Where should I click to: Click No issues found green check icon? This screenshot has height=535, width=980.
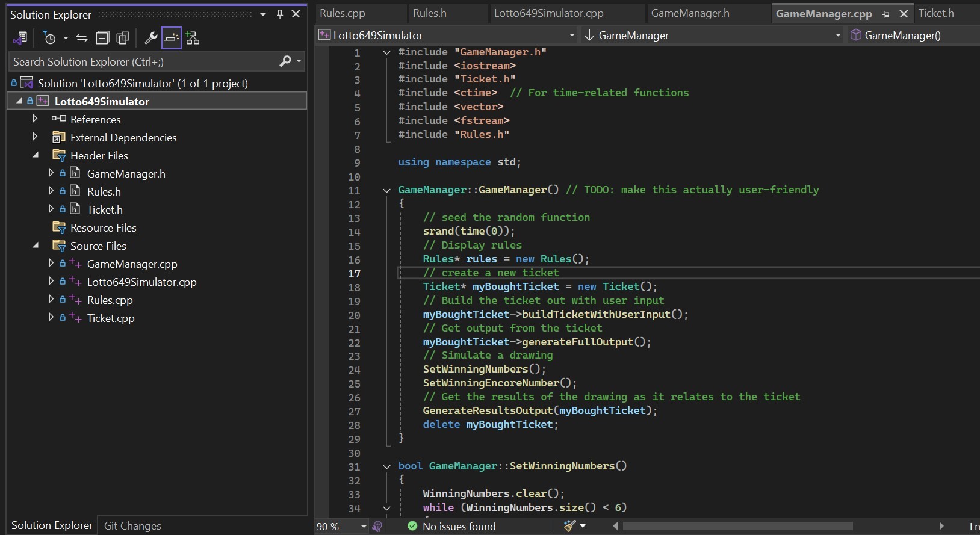pyautogui.click(x=412, y=526)
